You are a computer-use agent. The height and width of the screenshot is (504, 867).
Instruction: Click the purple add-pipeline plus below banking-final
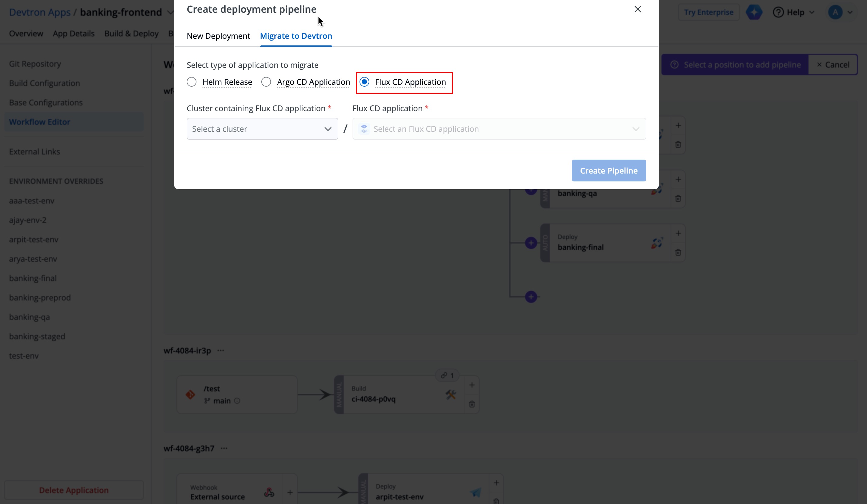[x=531, y=297]
